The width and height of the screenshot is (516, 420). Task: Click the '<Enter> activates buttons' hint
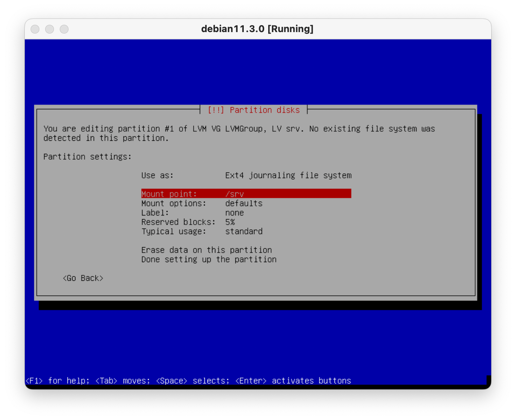pos(293,381)
